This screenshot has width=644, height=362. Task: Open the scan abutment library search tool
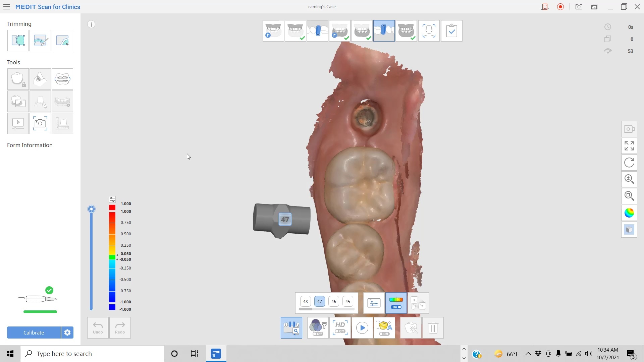pyautogui.click(x=291, y=328)
